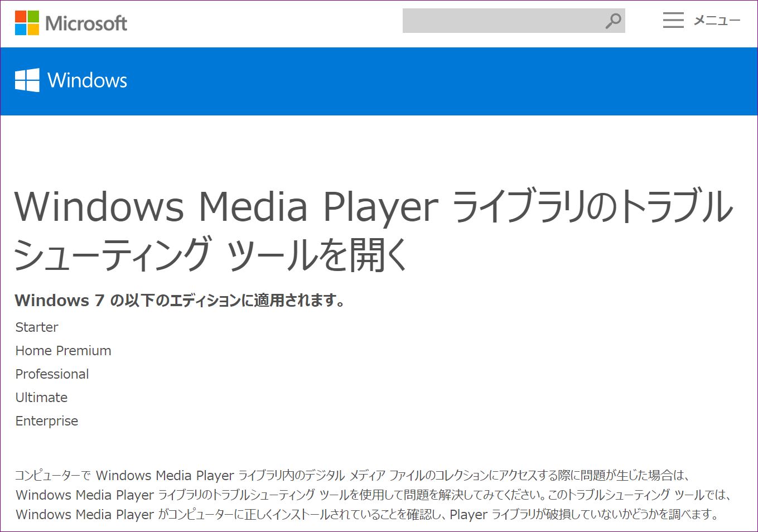Click heading line シューティング ツールを開く
The height and width of the screenshot is (532, 758).
(x=211, y=255)
